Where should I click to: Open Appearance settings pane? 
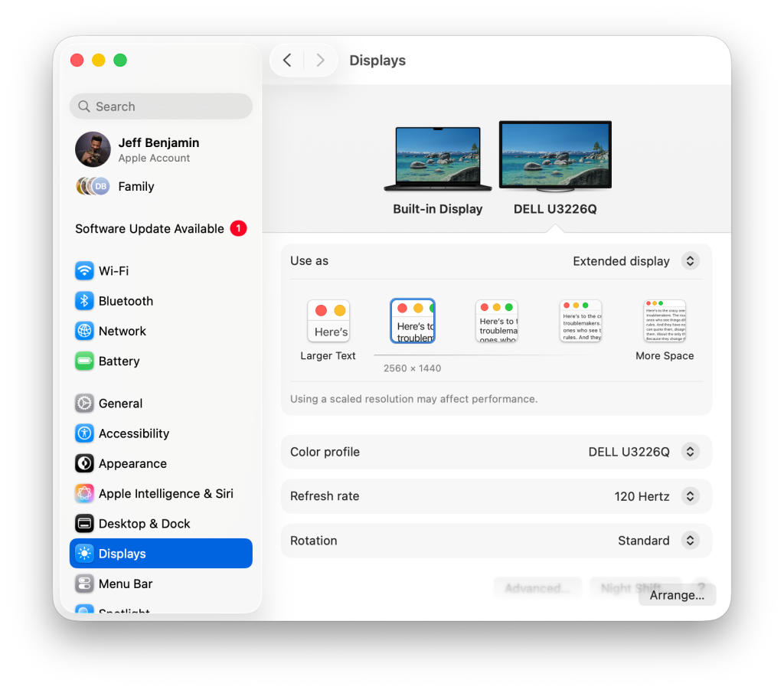tap(161, 463)
